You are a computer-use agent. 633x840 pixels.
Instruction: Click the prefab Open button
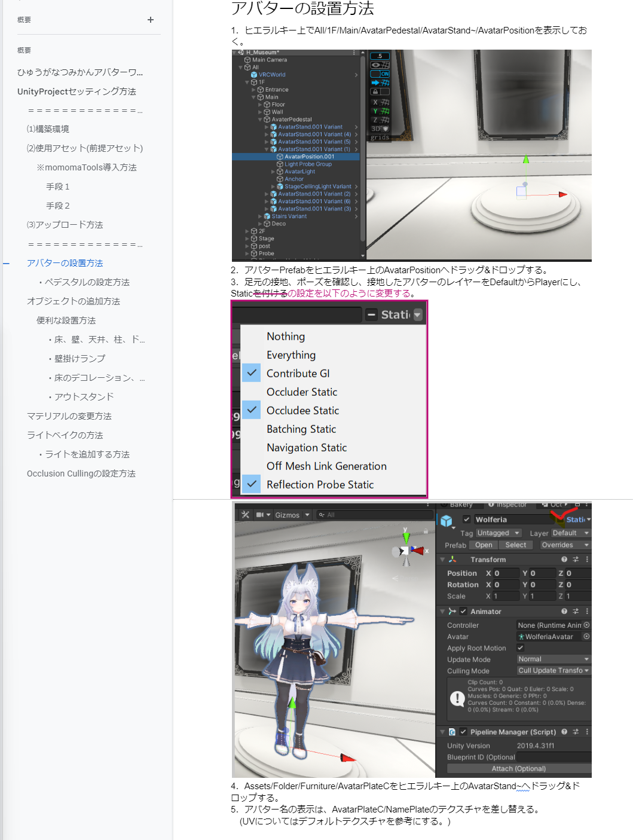[x=484, y=545]
